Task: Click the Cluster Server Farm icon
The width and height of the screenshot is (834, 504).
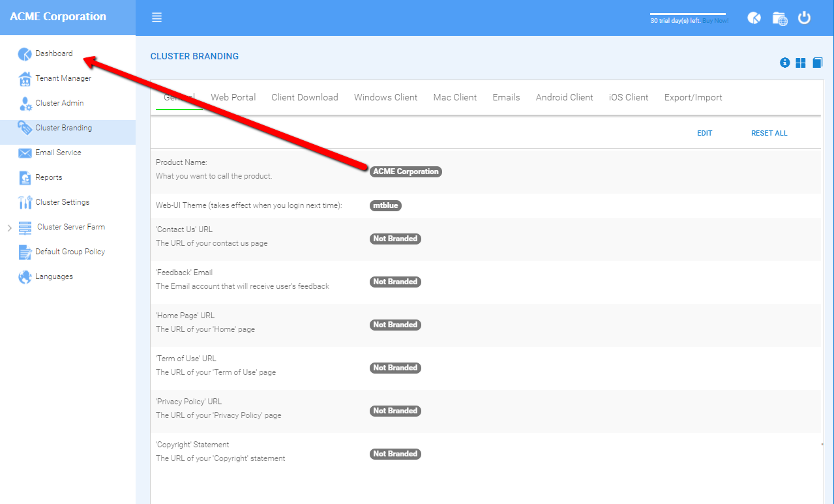Action: [x=25, y=228]
